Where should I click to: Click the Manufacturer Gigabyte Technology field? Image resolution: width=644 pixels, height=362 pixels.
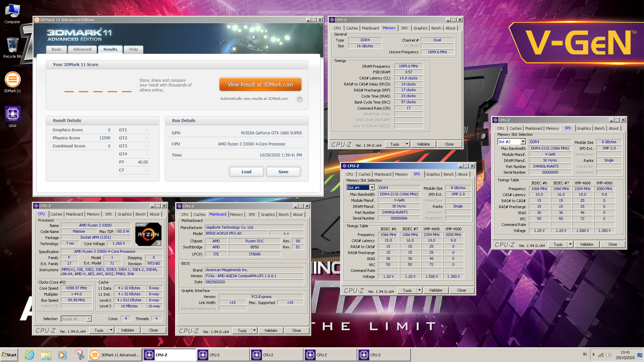[x=255, y=227]
